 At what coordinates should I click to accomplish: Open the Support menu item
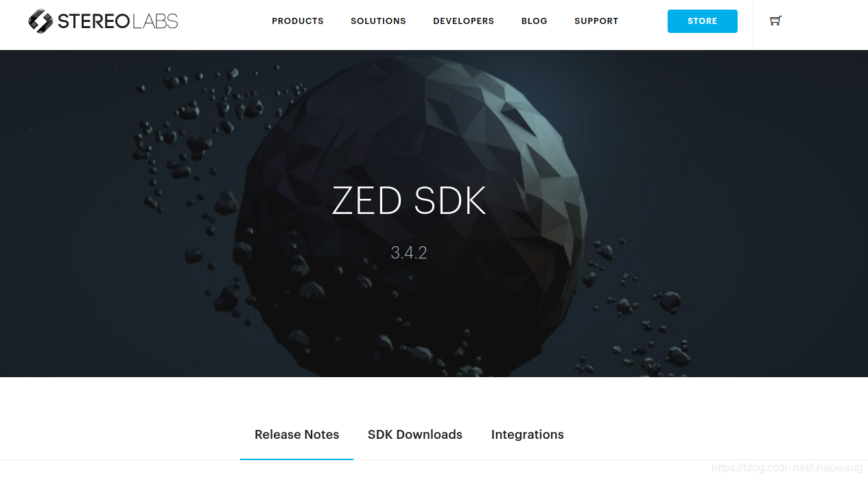click(596, 21)
